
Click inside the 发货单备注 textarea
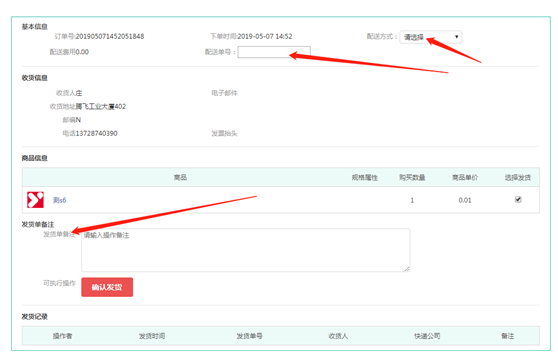[x=246, y=250]
